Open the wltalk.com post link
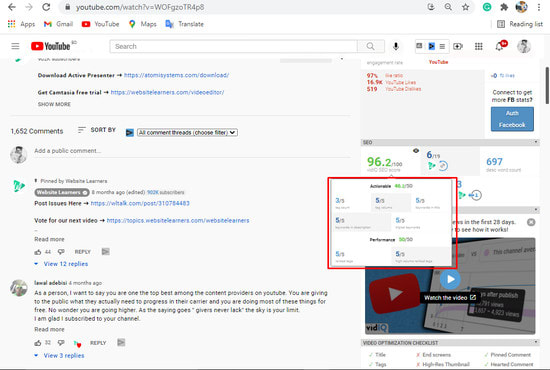 (140, 203)
